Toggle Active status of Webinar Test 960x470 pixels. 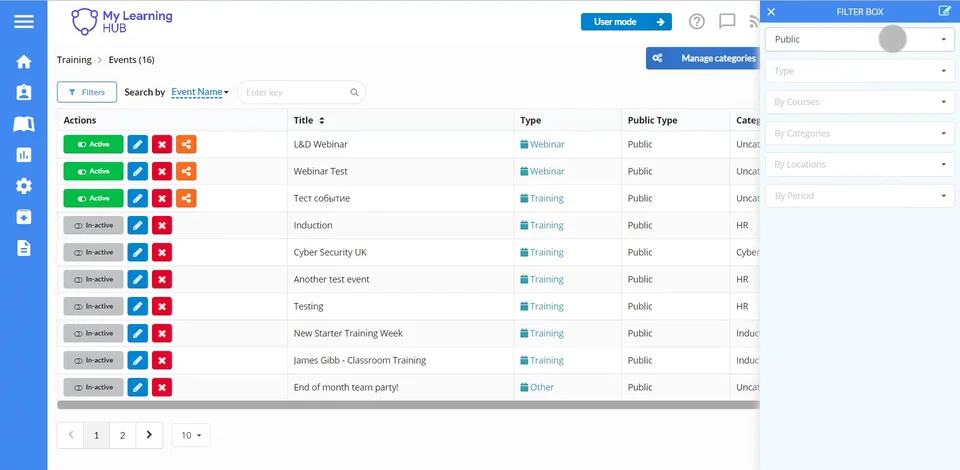93,171
